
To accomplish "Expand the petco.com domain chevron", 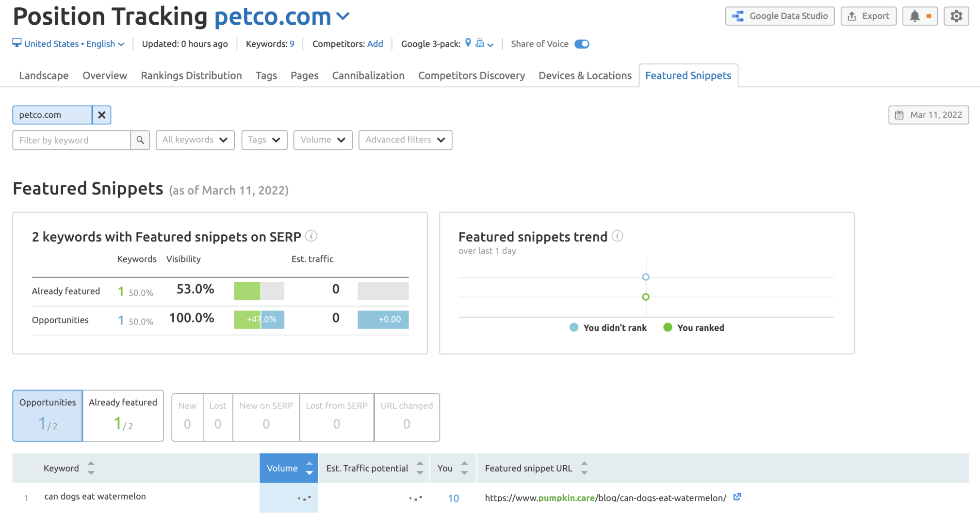I will (x=343, y=16).
